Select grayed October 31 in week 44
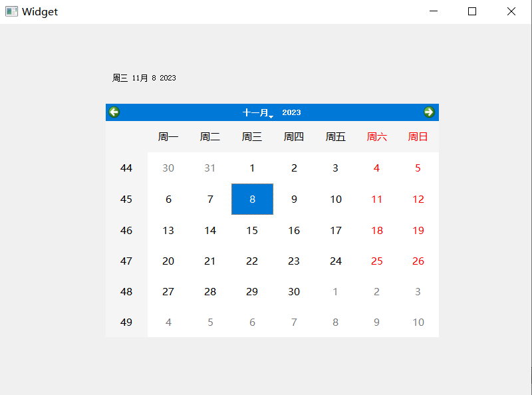 click(210, 168)
